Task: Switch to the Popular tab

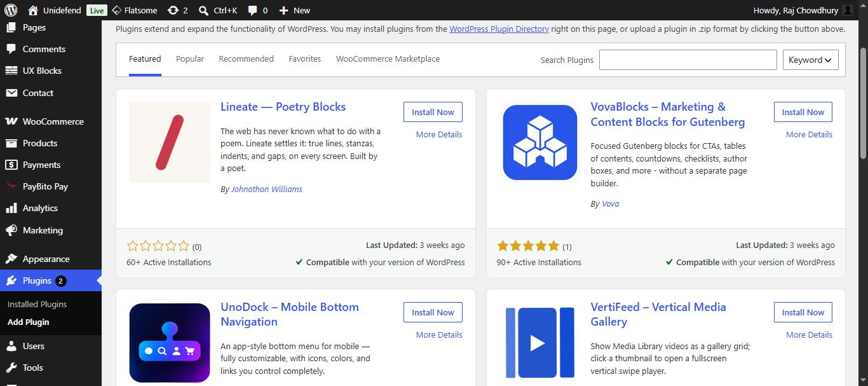Action: coord(190,59)
